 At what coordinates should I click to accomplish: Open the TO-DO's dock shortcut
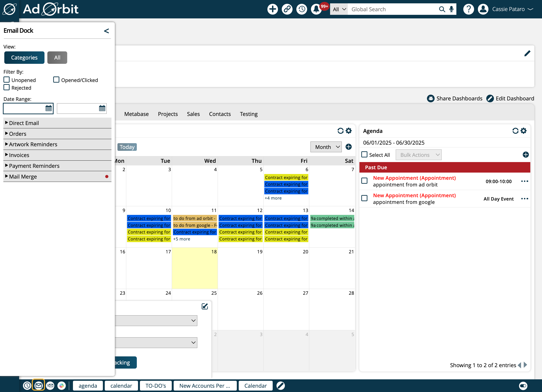(156, 386)
